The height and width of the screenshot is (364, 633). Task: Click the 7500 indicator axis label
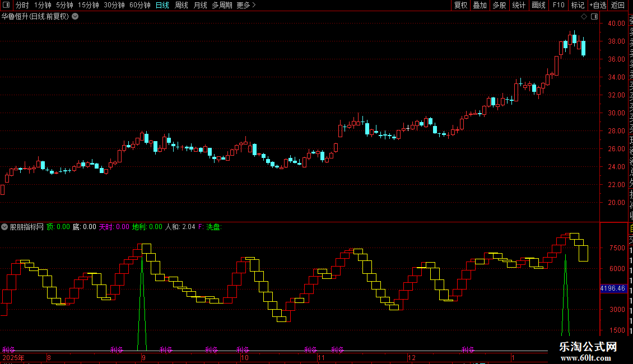click(617, 248)
